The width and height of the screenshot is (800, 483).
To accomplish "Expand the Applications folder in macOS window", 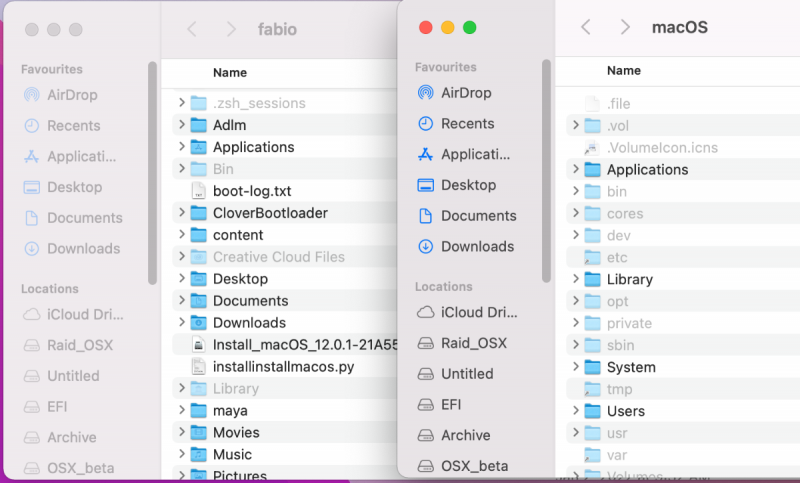I will [576, 169].
